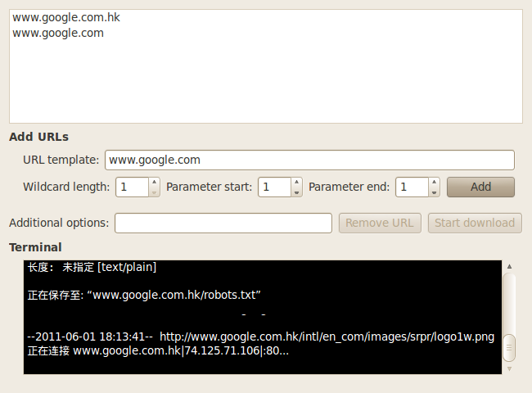Click the Wildcard length number field
This screenshot has width=532, height=393.
(132, 187)
